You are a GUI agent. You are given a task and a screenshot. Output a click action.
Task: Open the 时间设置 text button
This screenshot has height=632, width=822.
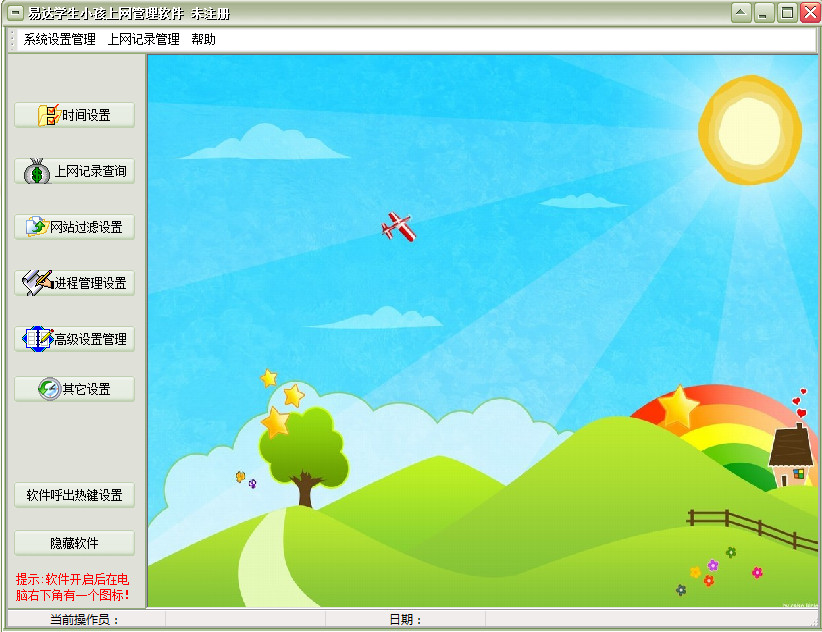(x=86, y=115)
